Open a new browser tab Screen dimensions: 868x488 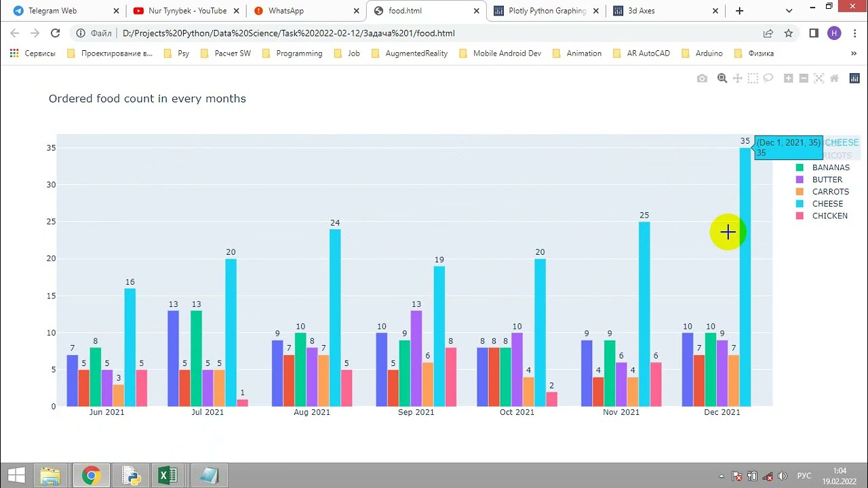pos(739,11)
